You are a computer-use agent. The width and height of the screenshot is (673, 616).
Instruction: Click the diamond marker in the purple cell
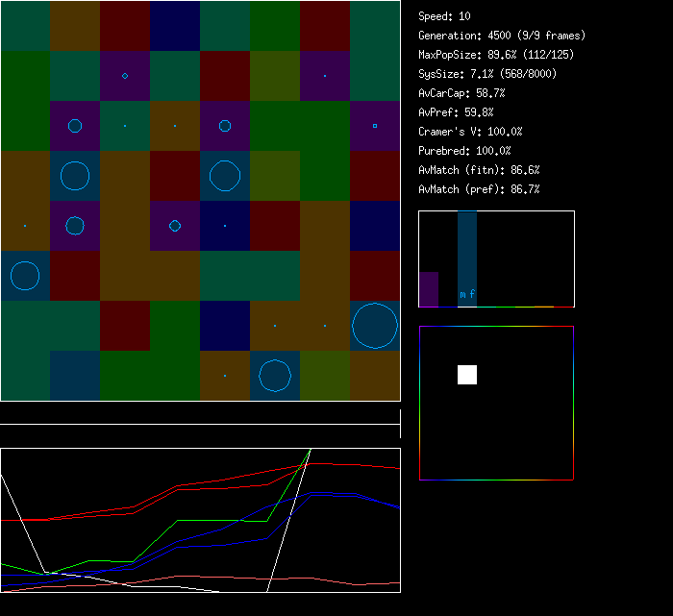(x=125, y=76)
